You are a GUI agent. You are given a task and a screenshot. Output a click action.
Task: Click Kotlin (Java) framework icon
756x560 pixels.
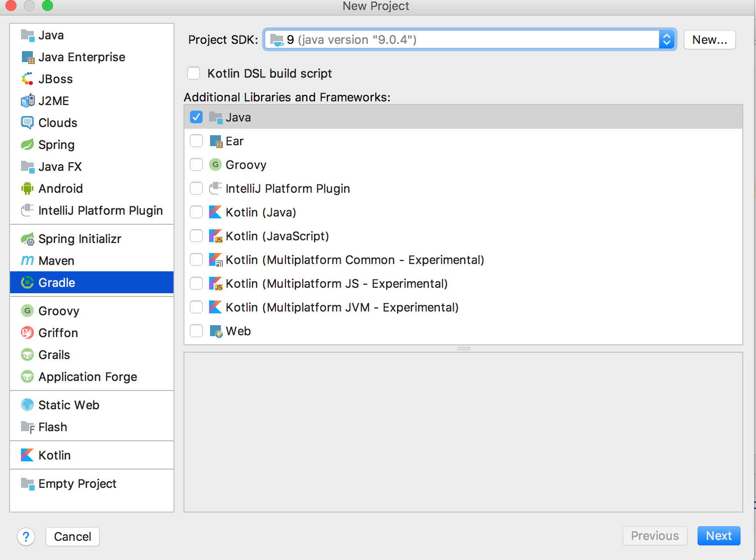[x=215, y=212]
